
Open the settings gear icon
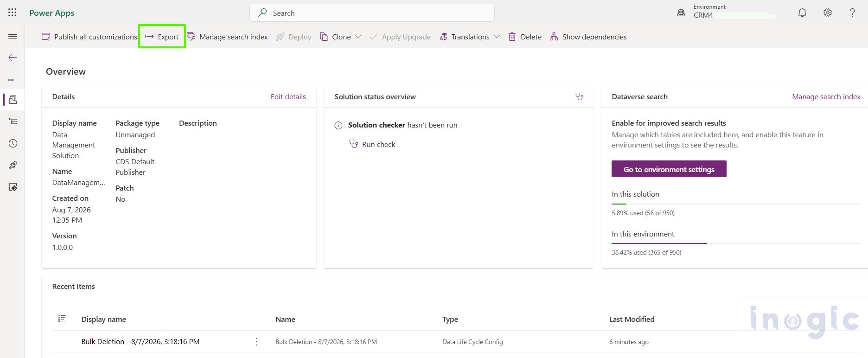pos(828,13)
